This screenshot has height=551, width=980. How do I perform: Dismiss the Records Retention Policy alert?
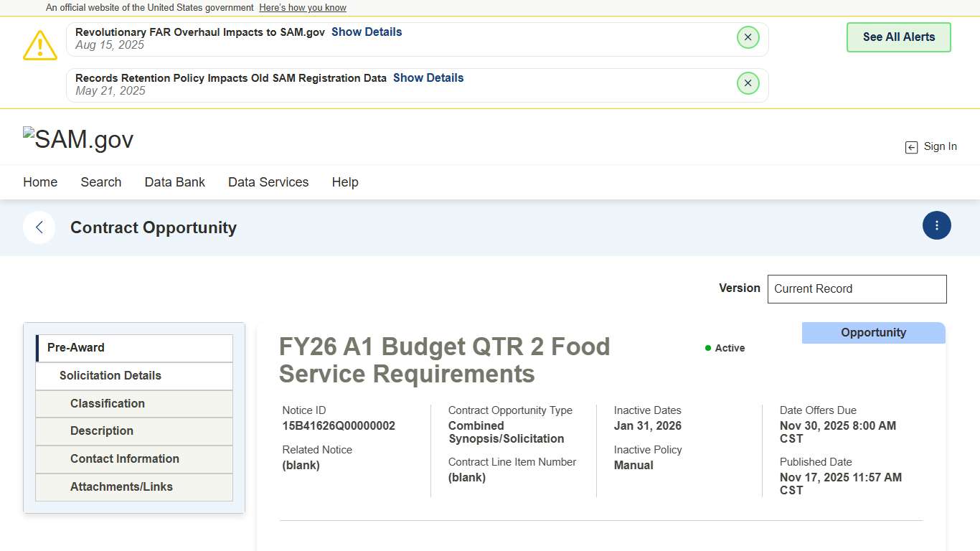(x=748, y=83)
